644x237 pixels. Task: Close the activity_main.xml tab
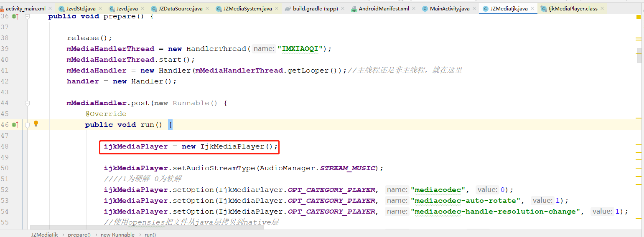tap(51, 8)
